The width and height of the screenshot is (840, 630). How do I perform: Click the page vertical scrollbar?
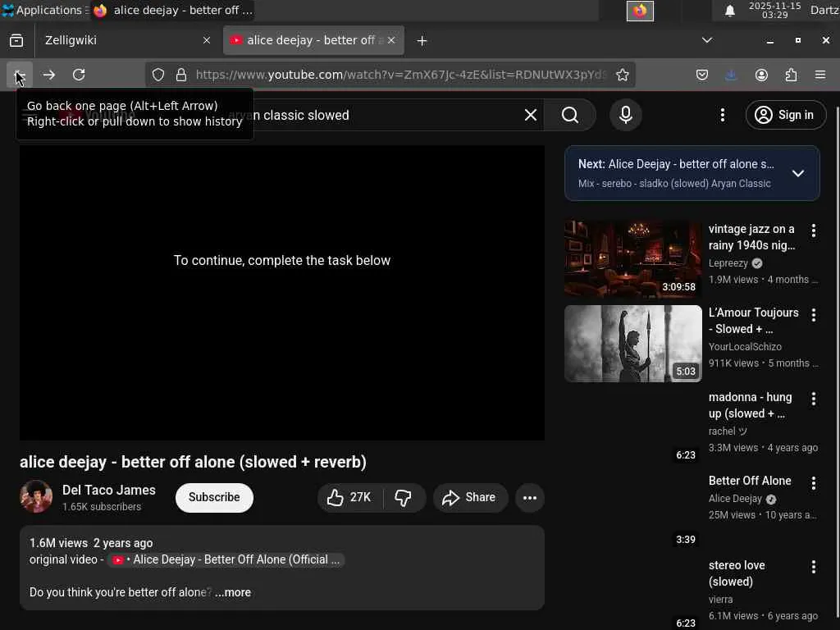pos(836,360)
